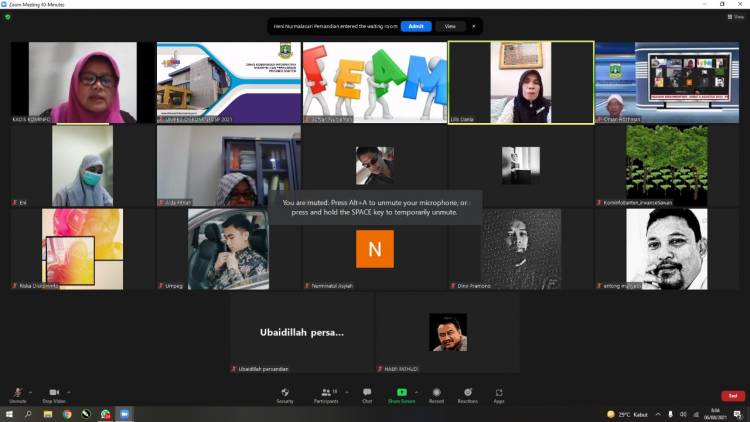Open the Security shield menu
750x422 pixels.
click(x=285, y=395)
